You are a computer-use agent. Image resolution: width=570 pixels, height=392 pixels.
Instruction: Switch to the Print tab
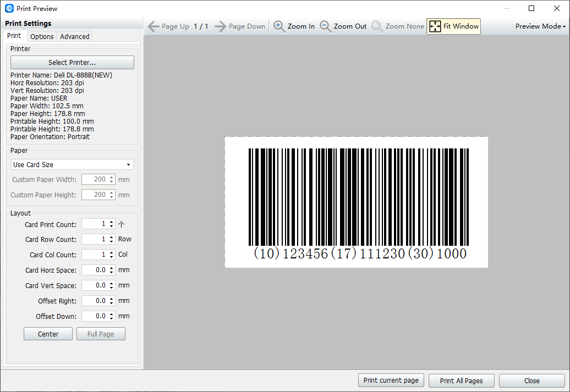click(x=14, y=36)
